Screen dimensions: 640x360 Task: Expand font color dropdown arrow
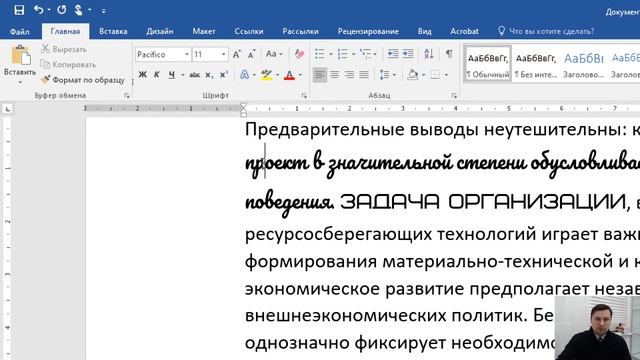[x=300, y=75]
